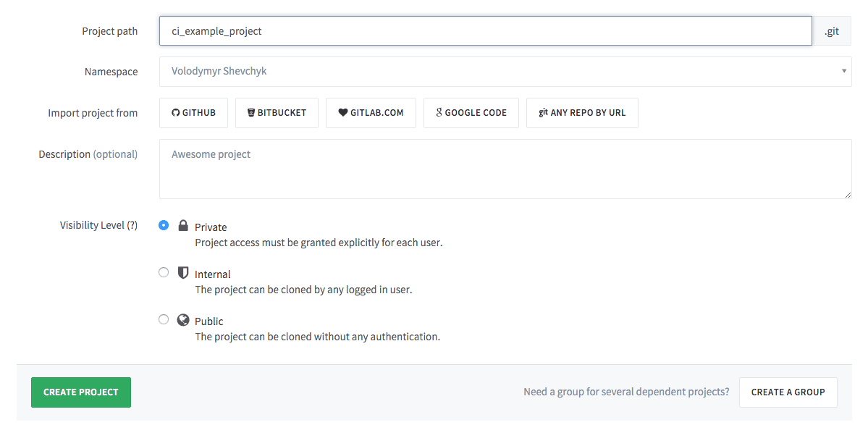
Task: Click the Bitbucket icon
Action: [x=249, y=112]
